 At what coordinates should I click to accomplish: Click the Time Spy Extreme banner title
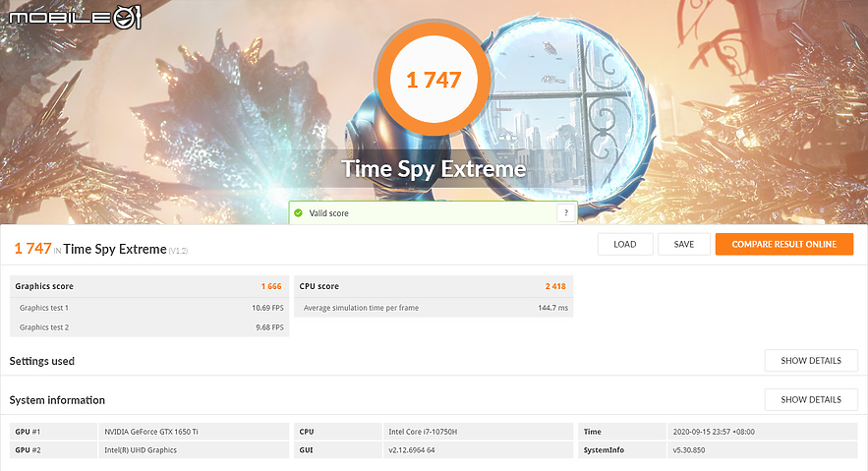click(x=434, y=169)
